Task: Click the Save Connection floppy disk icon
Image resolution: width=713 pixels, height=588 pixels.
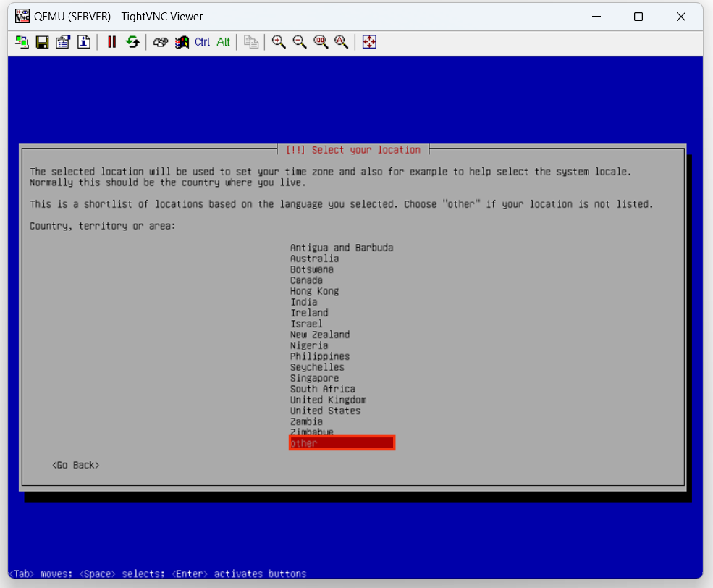Action: (42, 42)
